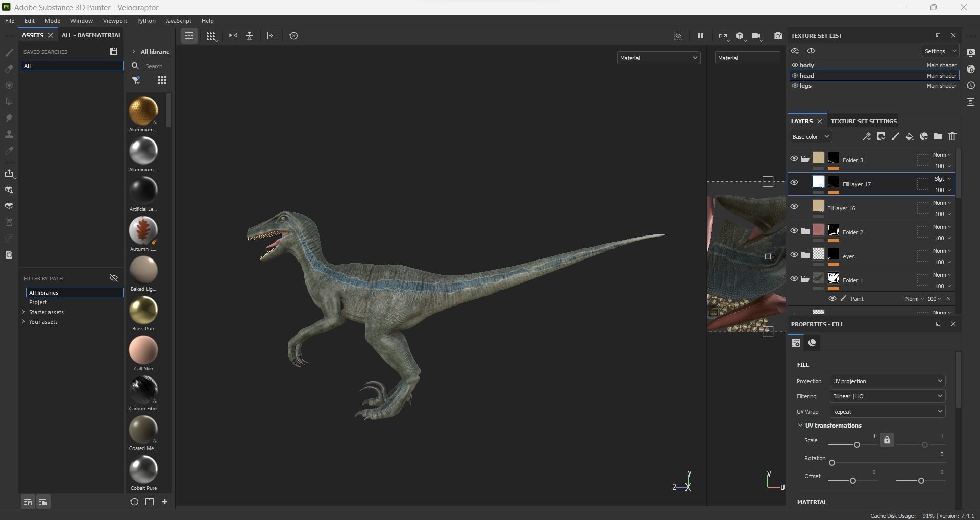Hide the eyes folder layer
The width and height of the screenshot is (980, 520).
tap(794, 254)
